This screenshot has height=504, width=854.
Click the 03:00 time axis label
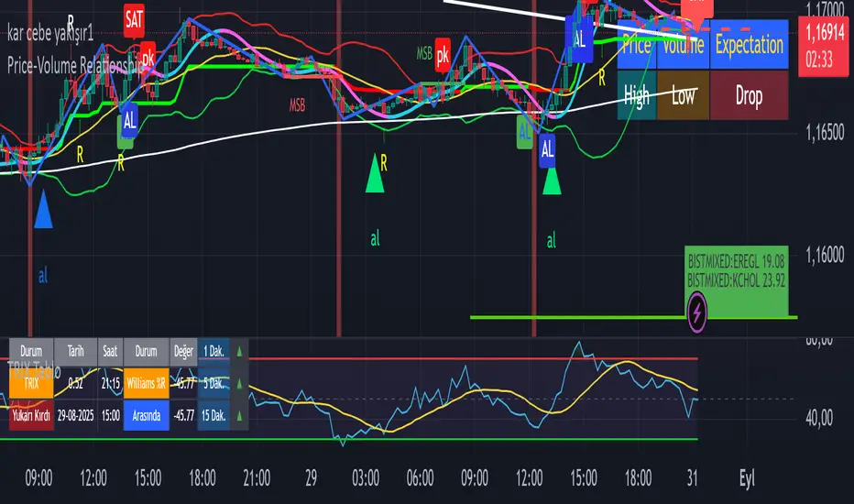[x=366, y=478]
